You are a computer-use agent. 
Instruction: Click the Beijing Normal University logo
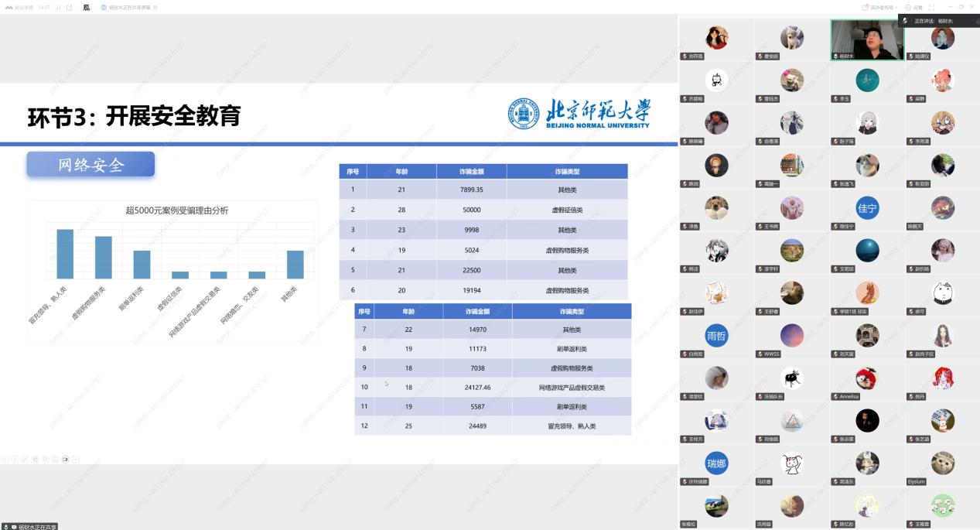(x=579, y=113)
